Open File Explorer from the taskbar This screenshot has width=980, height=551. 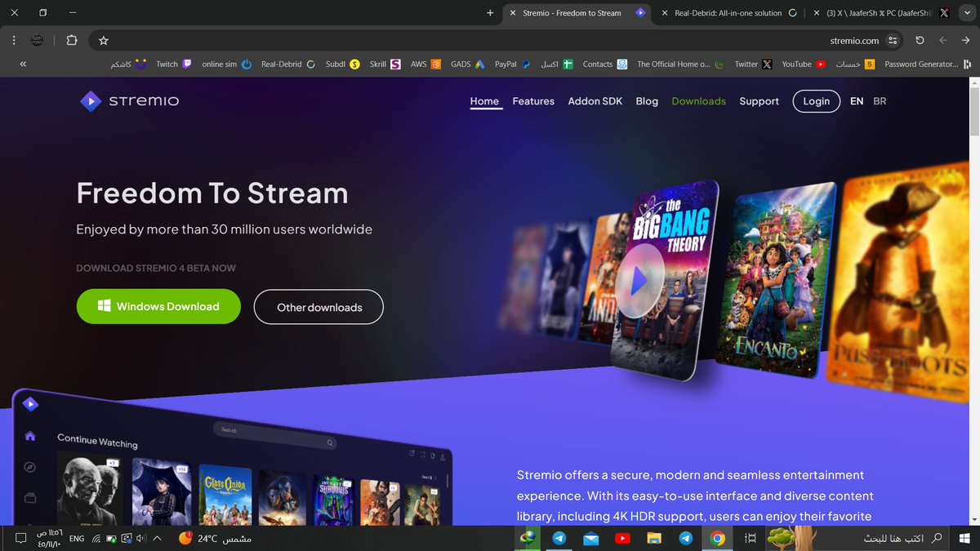click(654, 539)
